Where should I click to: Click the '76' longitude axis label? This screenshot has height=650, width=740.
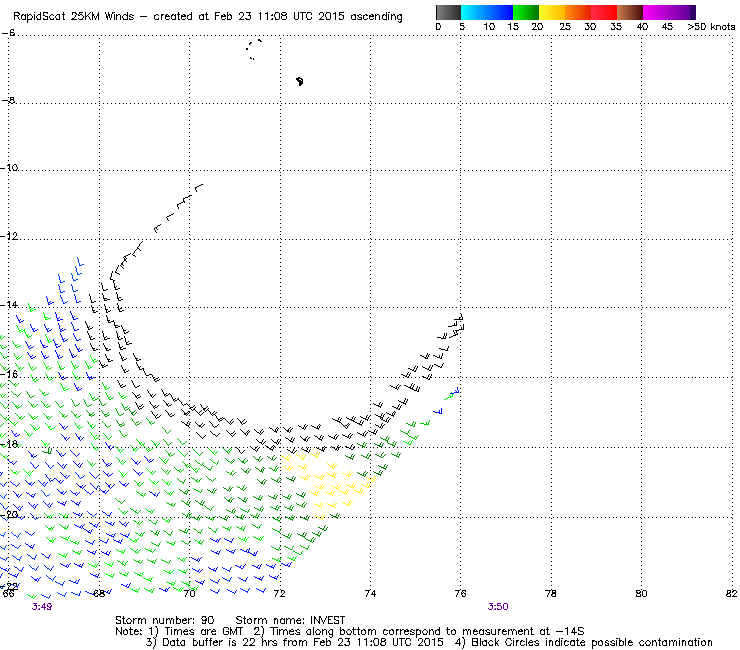pos(461,594)
